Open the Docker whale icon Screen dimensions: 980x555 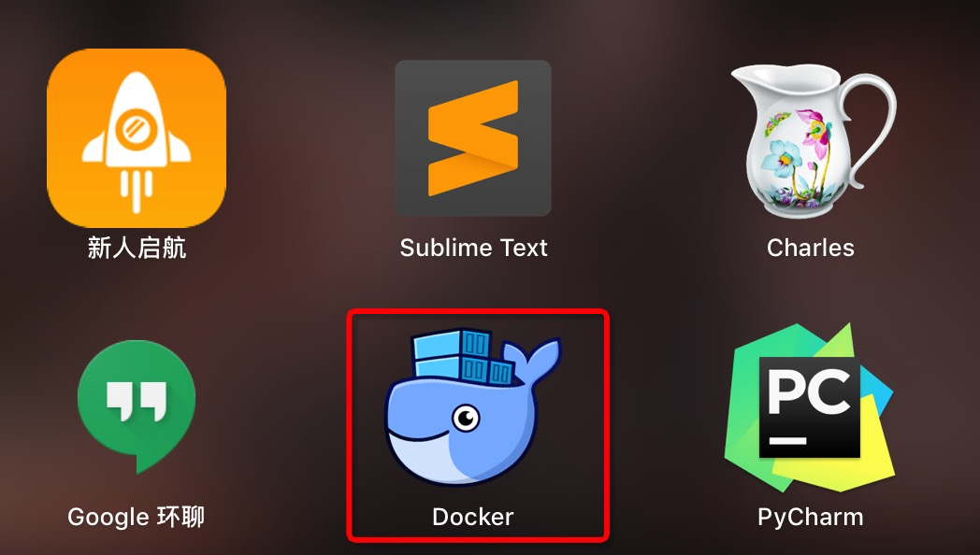pos(472,407)
